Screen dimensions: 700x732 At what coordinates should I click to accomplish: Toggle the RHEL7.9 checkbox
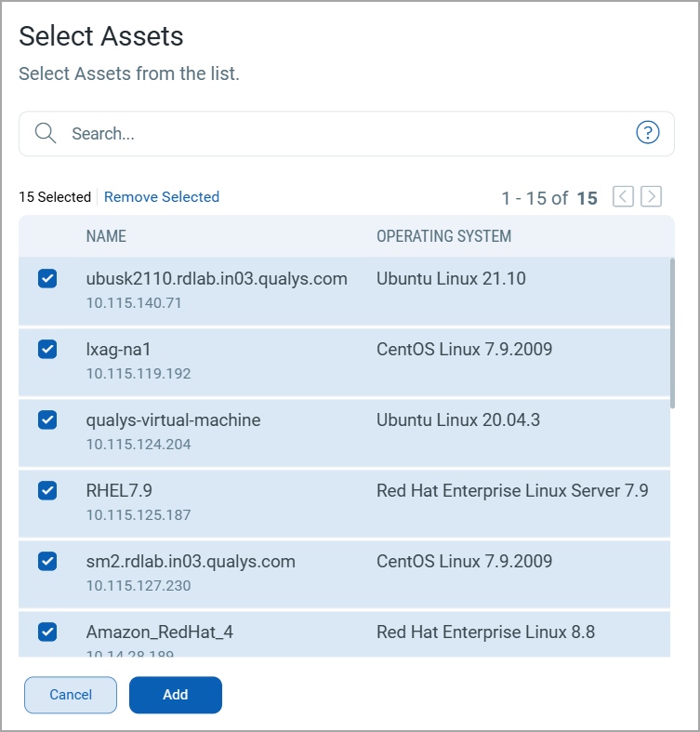47,491
